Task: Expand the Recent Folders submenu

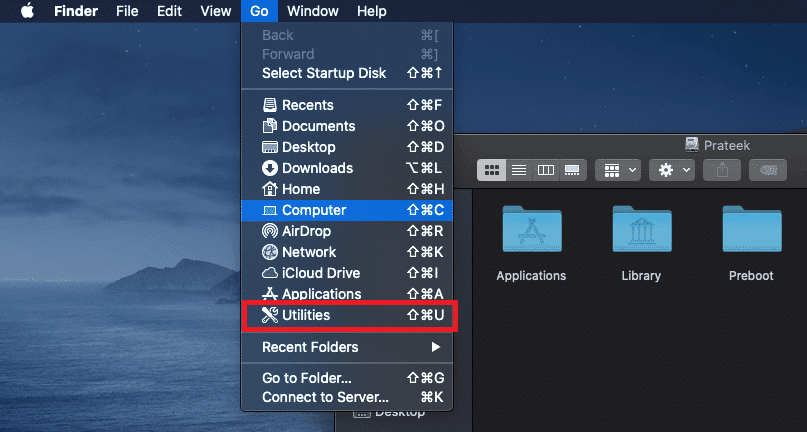Action: pyautogui.click(x=347, y=347)
